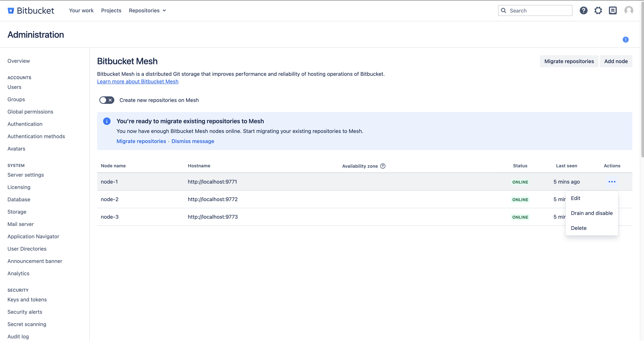This screenshot has width=644, height=341.
Task: Open the Your work menu
Action: 81,10
